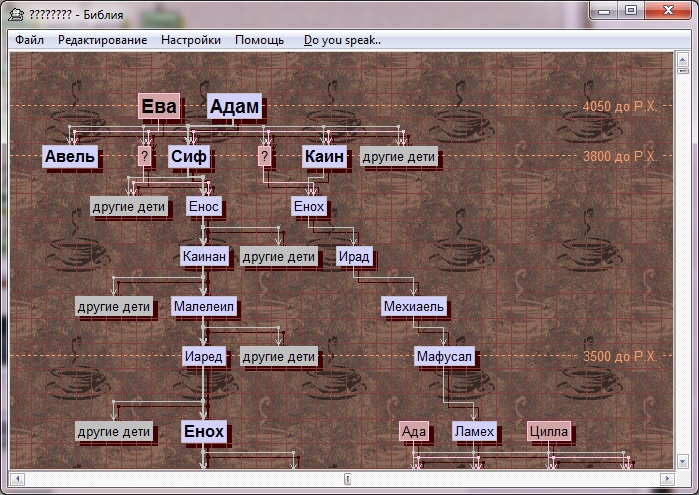Open the Помощь menu

(259, 40)
